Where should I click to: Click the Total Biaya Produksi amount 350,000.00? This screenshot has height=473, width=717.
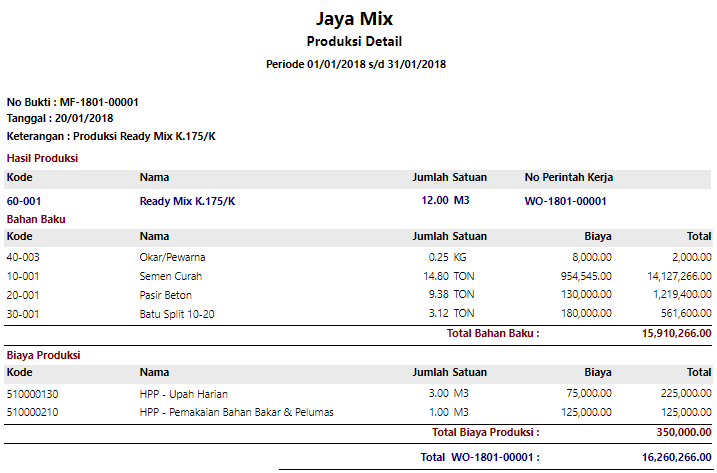tap(678, 432)
